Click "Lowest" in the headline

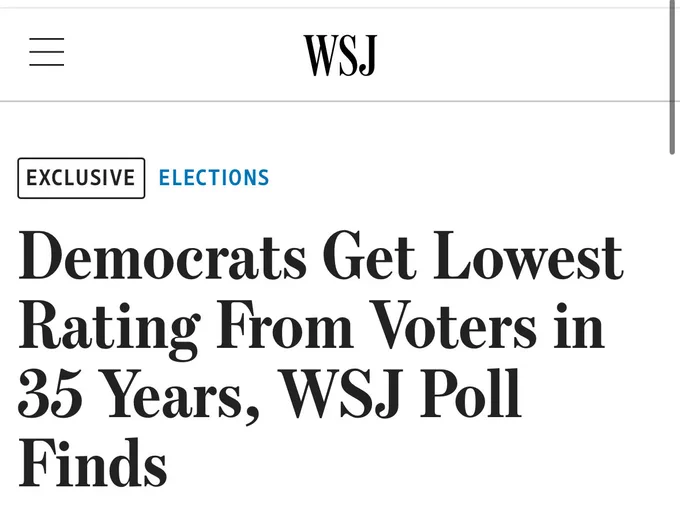528,257
